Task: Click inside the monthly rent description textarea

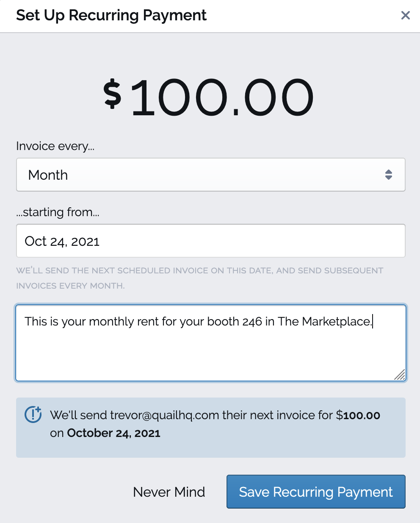Action: pyautogui.click(x=210, y=352)
